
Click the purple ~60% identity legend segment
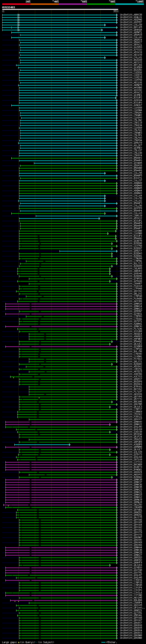(x=73, y=4)
